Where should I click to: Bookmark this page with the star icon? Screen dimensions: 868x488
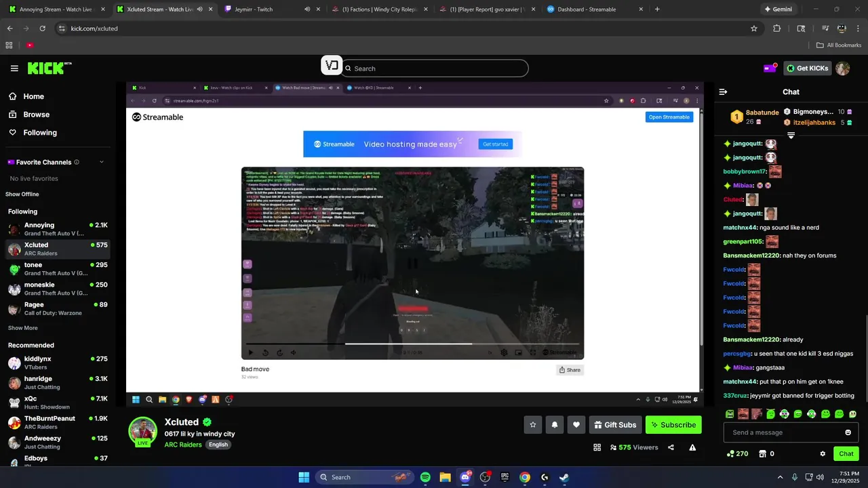pos(753,28)
